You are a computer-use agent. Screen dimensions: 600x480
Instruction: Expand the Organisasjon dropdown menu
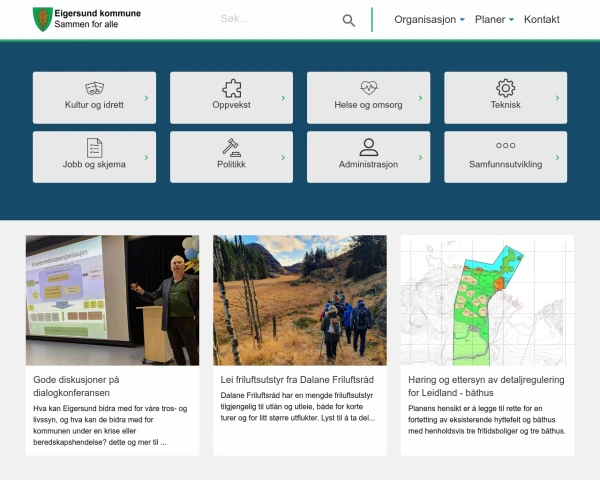(x=430, y=20)
